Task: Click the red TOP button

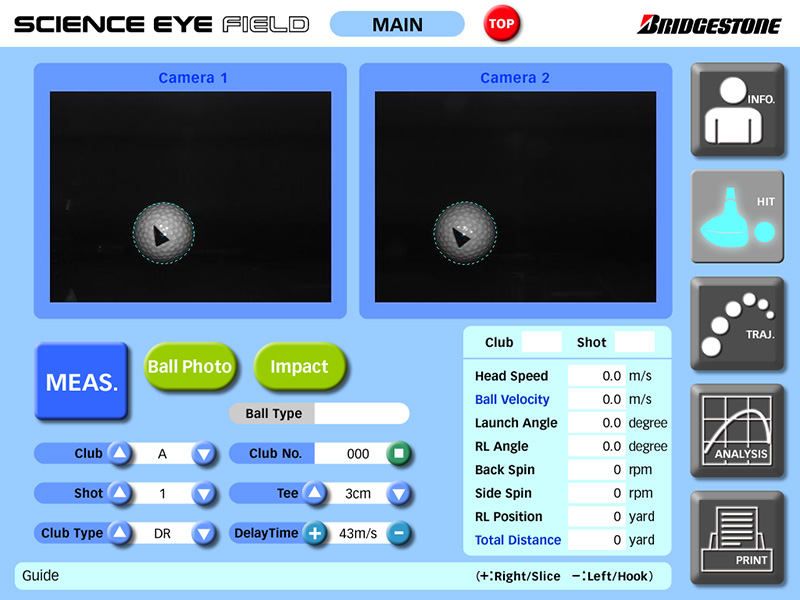Action: 501,23
